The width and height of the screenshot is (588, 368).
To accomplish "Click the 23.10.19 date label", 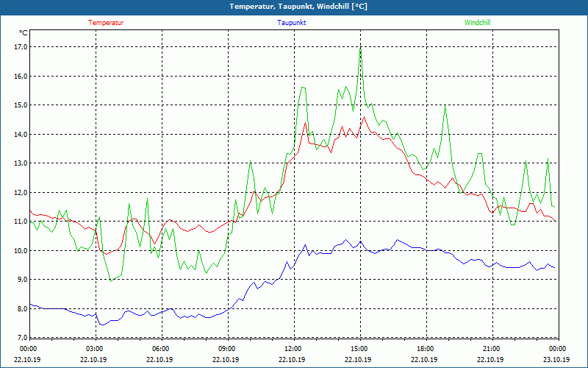I will [x=556, y=359].
